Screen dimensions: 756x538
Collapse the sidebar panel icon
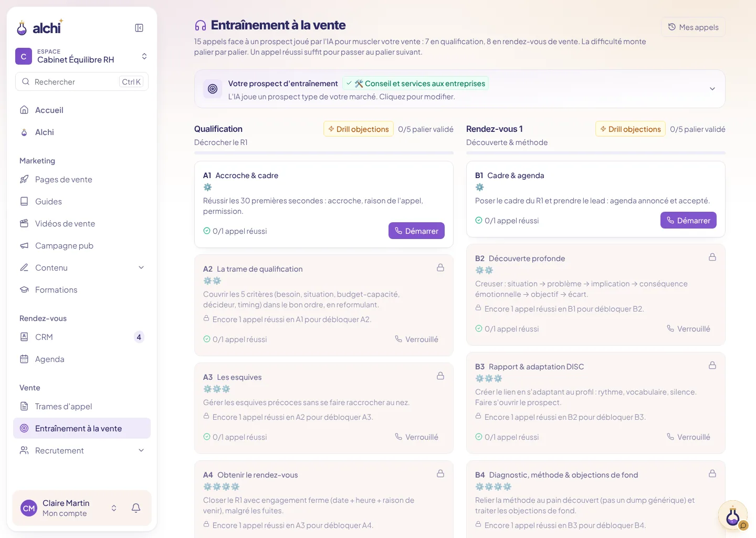[x=139, y=28]
